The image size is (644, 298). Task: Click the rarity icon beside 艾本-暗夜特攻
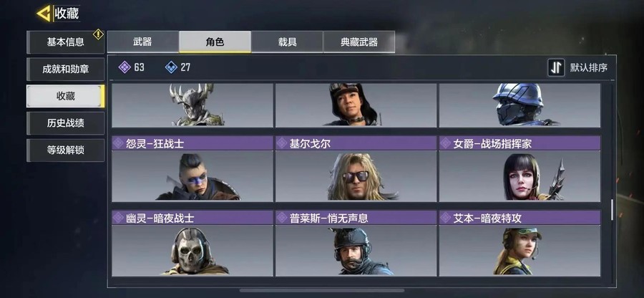(445, 218)
